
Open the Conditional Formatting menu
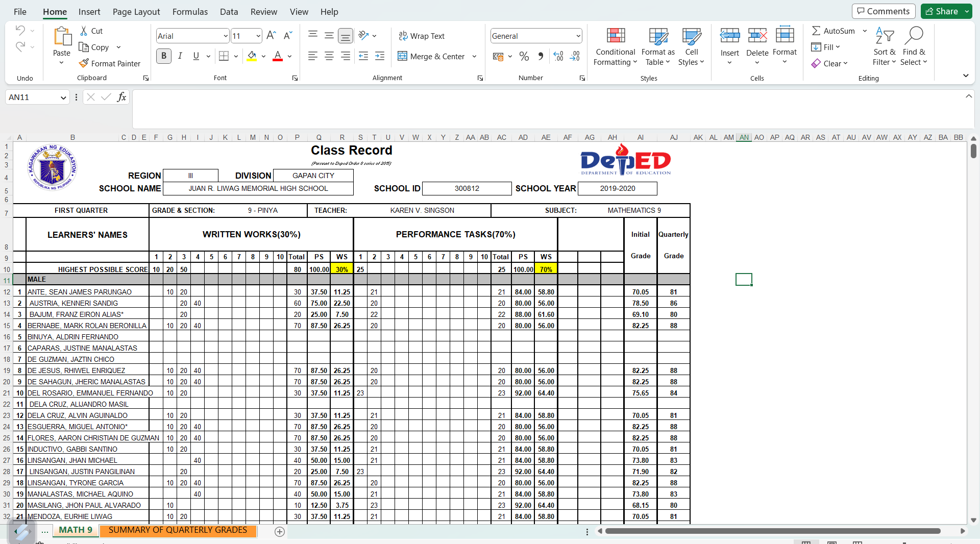coord(616,46)
